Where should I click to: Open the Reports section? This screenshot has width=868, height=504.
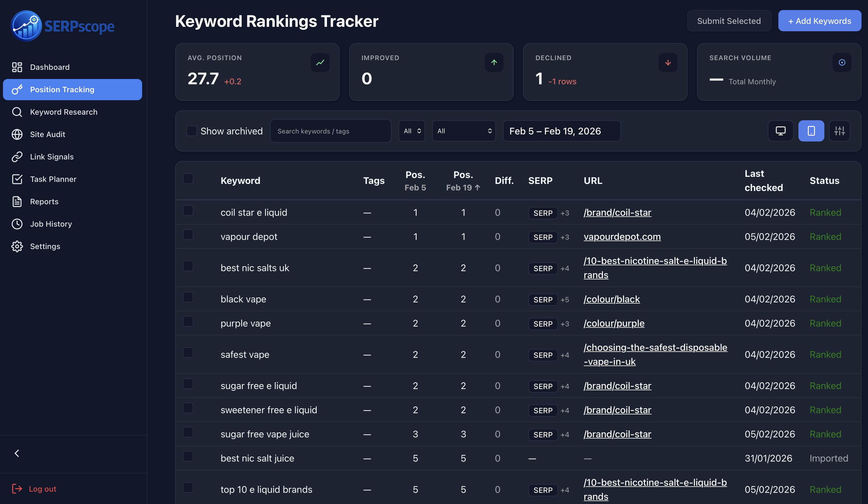44,201
